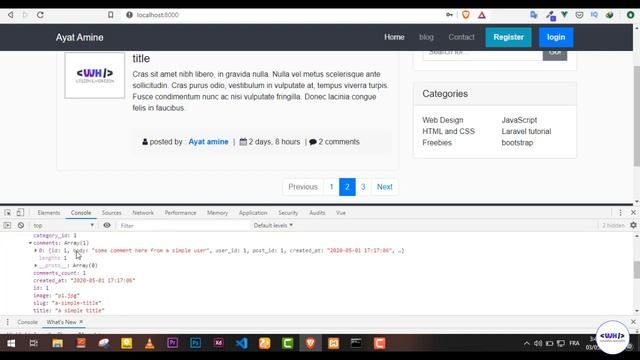Expand comment object index 0
This screenshot has height=360, width=640.
(x=36, y=250)
